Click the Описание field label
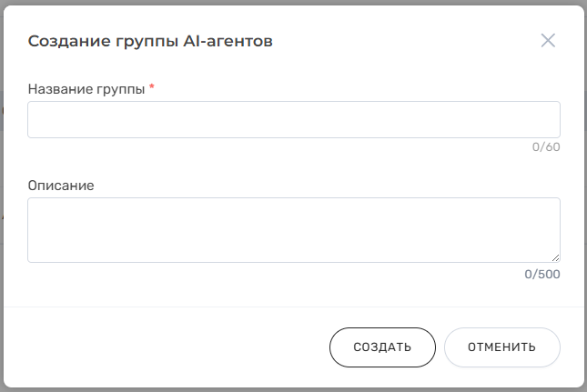587x392 pixels. [x=61, y=186]
